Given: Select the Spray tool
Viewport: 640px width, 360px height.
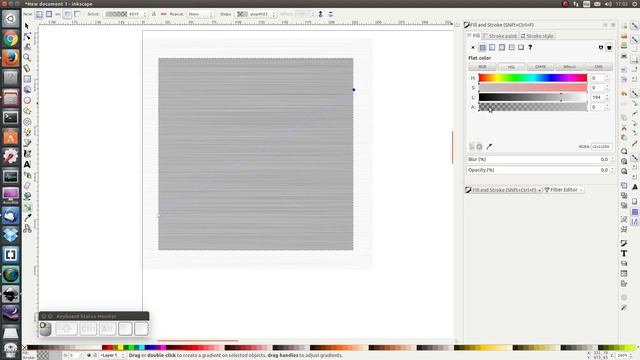Looking at the screenshot, I should click(x=27, y=175).
